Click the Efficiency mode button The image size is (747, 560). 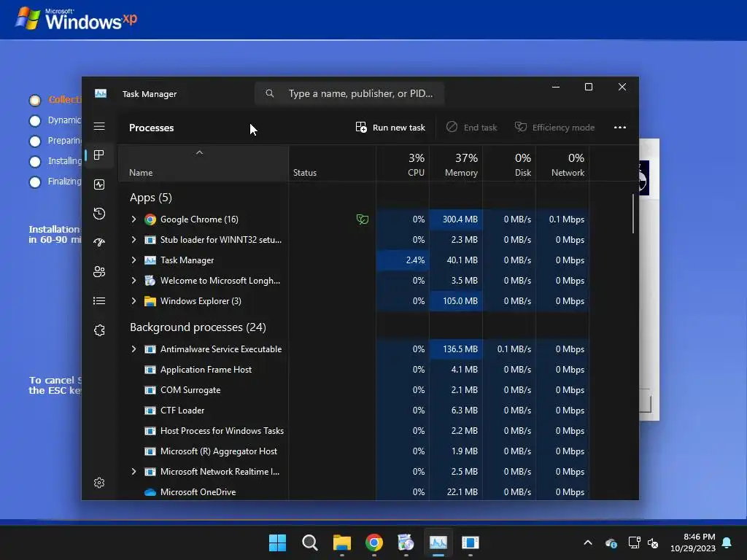[555, 128]
